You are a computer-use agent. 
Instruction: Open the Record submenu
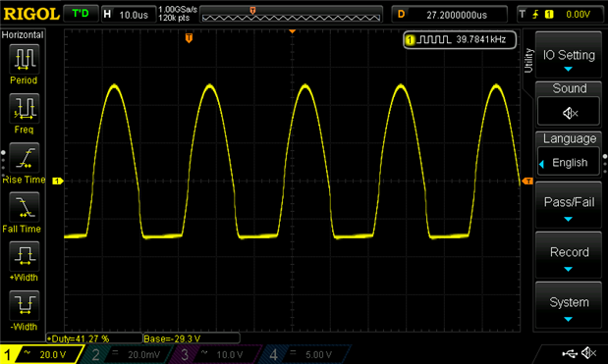(x=569, y=255)
